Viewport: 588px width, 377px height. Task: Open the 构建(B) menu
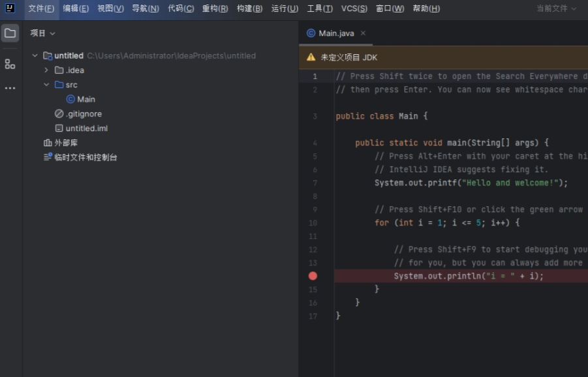tap(250, 8)
